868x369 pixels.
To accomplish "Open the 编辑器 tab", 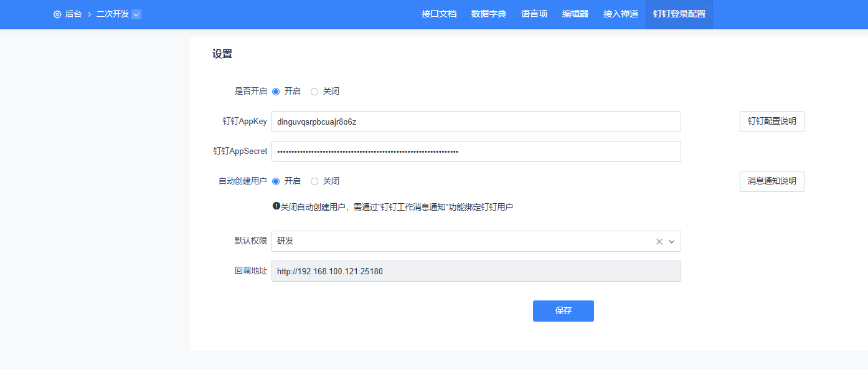I will pos(575,14).
